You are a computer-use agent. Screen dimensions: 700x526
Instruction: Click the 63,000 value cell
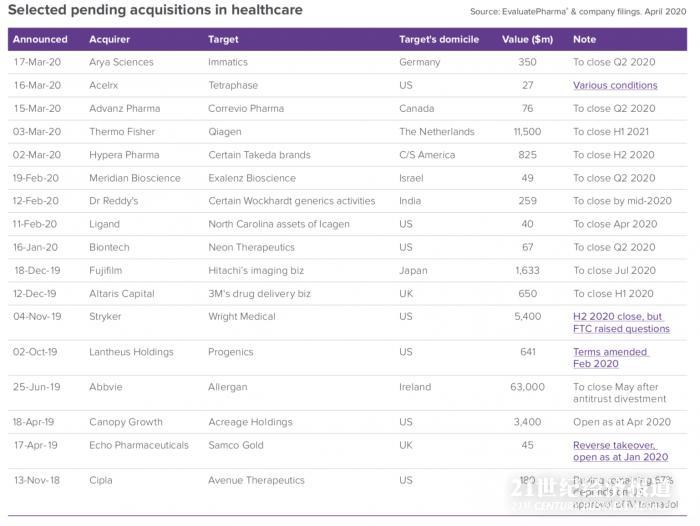pyautogui.click(x=527, y=387)
